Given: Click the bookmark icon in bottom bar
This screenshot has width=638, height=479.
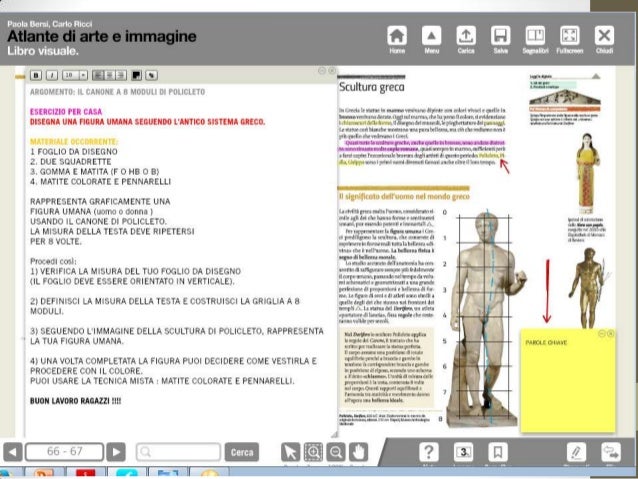Looking at the screenshot, I should point(498,452).
